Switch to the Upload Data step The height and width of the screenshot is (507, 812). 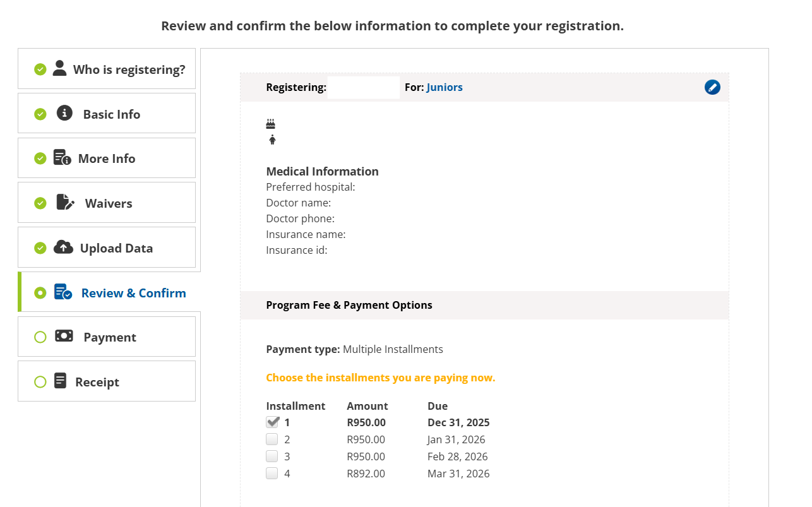tap(116, 248)
